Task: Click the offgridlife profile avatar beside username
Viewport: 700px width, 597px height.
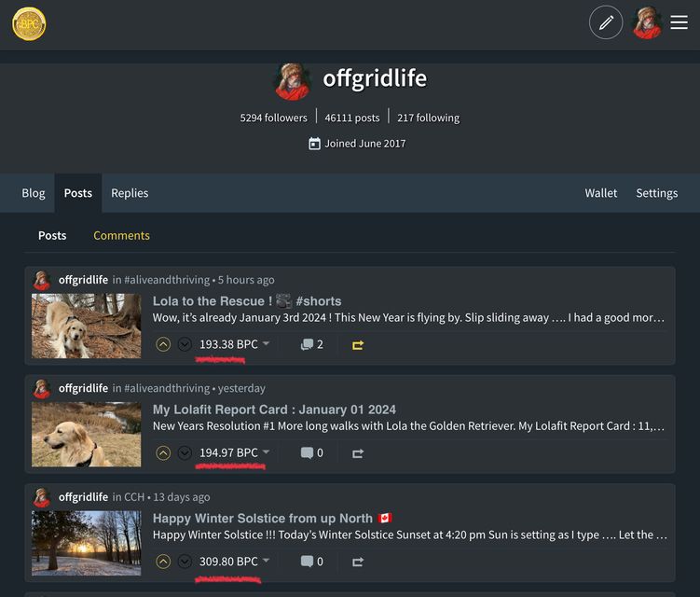Action: point(293,81)
